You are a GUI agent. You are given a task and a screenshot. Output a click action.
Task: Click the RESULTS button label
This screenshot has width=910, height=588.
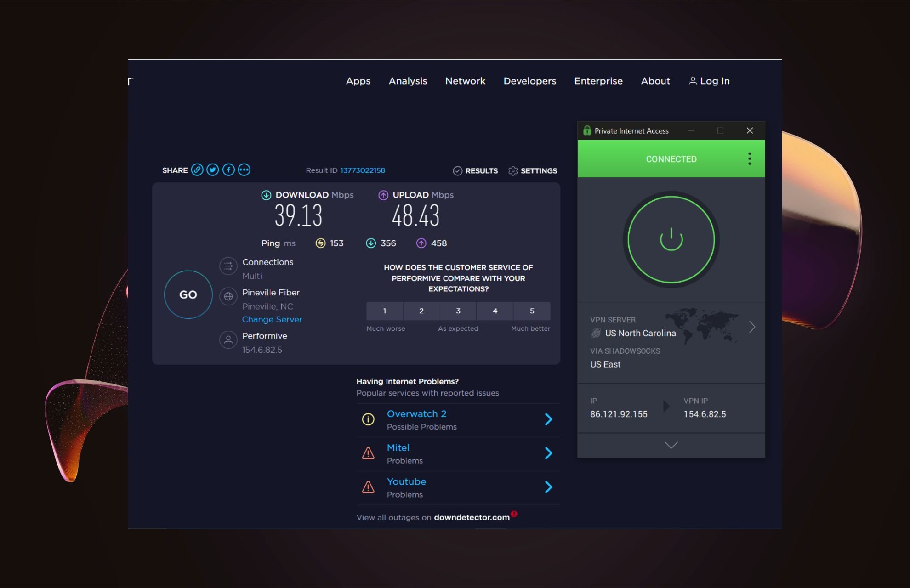(x=481, y=171)
